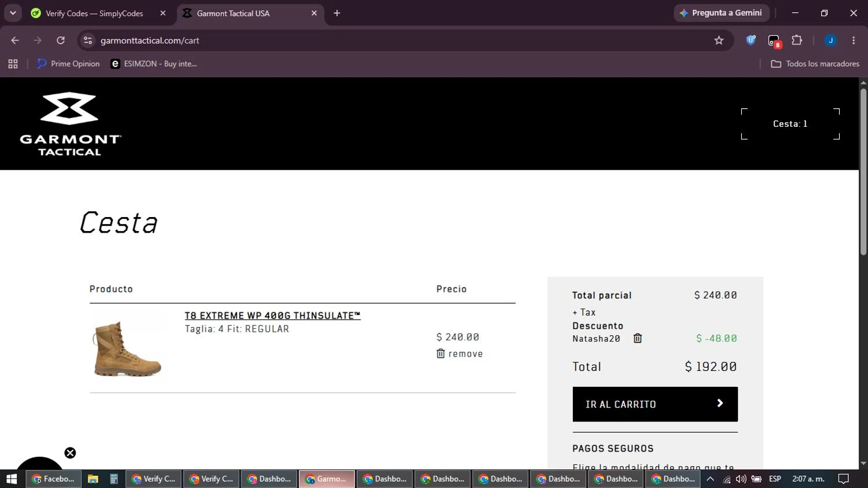Reload the cart page
Image resolution: width=868 pixels, height=488 pixels.
(61, 41)
